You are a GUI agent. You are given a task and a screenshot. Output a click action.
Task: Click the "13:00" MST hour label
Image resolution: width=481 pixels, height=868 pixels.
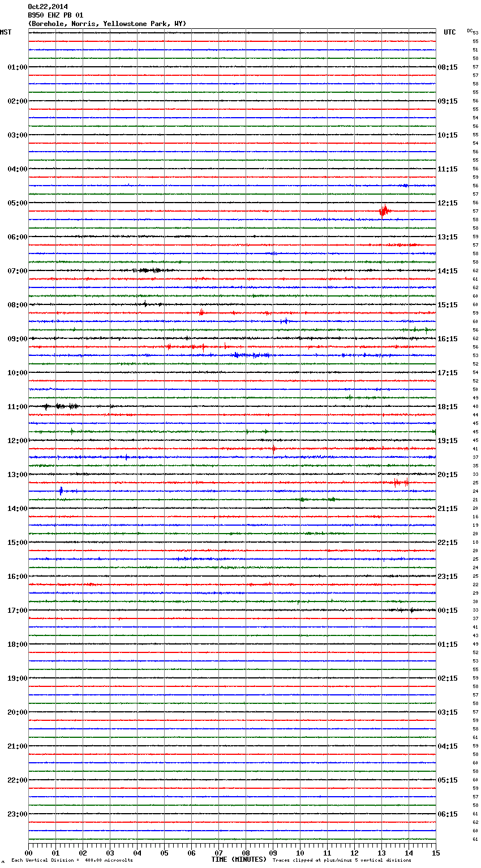click(x=17, y=475)
